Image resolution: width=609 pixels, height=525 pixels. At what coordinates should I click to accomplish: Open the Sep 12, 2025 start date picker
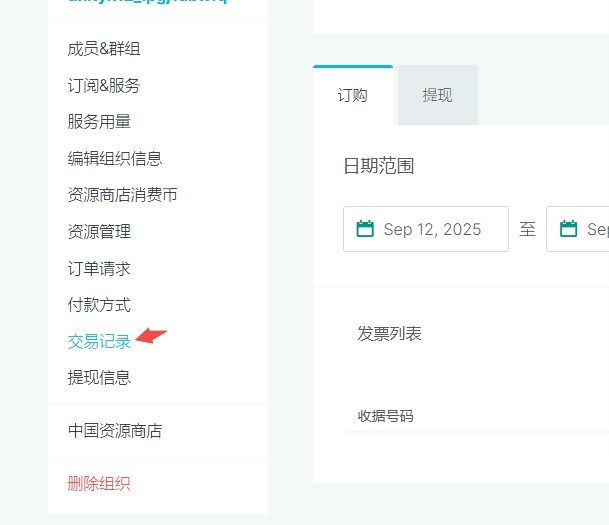426,229
